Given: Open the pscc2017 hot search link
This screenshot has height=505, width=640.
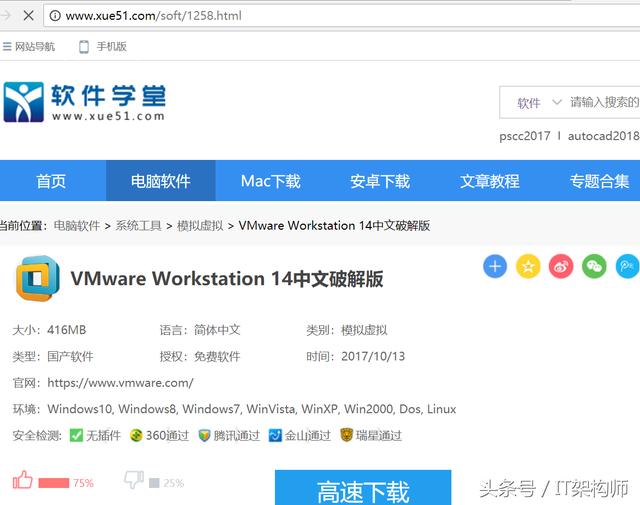Looking at the screenshot, I should 524,136.
